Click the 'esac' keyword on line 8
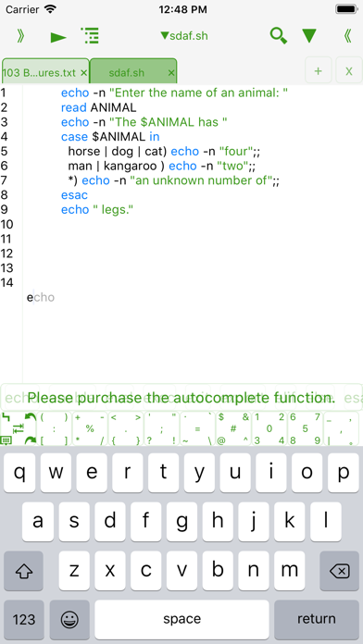Screen dimensions: 363x644 tap(74, 195)
